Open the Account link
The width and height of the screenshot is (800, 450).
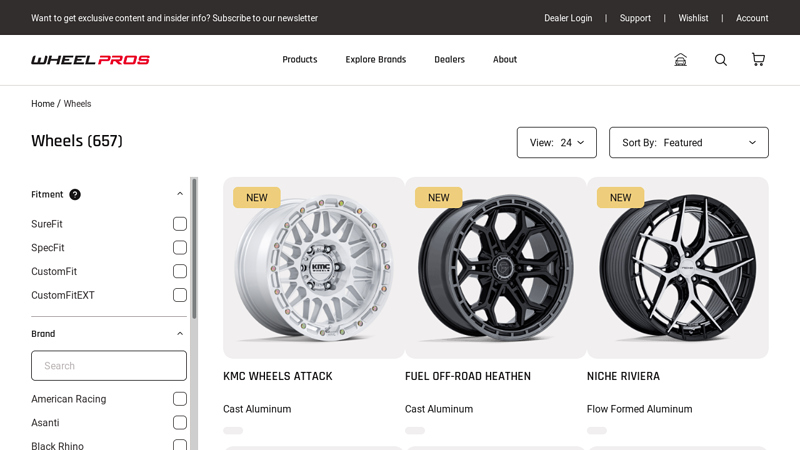752,18
